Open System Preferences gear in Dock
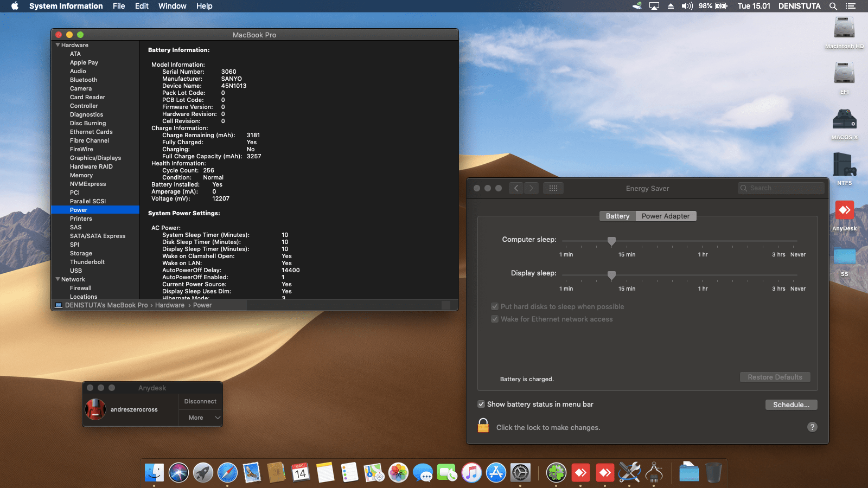This screenshot has width=868, height=488. pyautogui.click(x=520, y=473)
